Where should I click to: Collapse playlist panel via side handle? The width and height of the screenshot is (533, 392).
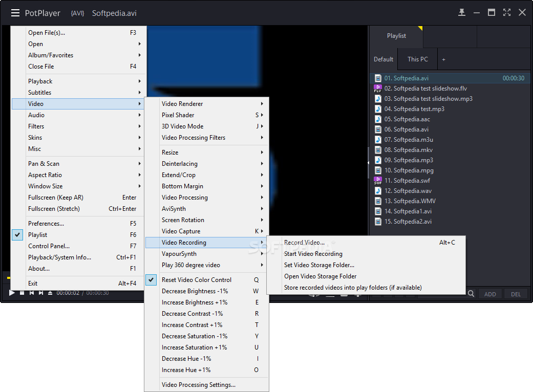click(x=369, y=163)
